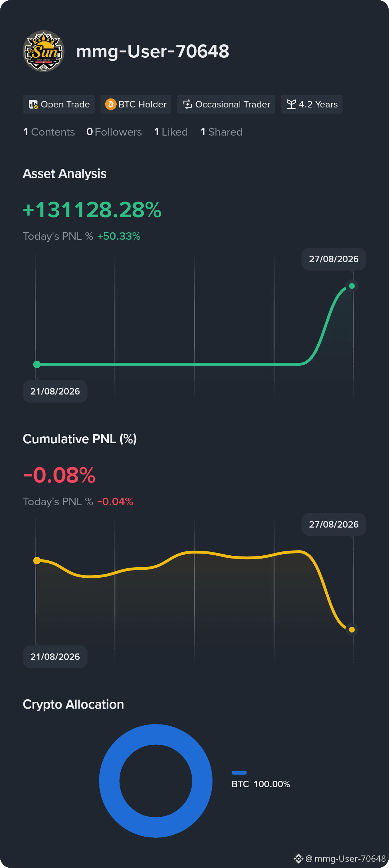Click the 21/08/2026 label on PNL chart
Image resolution: width=389 pixels, height=868 pixels.
coord(55,657)
